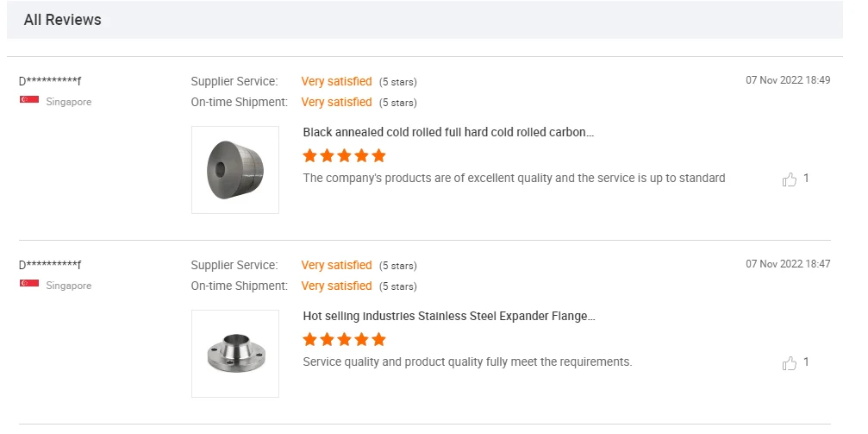Select the All Reviews heading
The height and width of the screenshot is (434, 868).
(62, 20)
